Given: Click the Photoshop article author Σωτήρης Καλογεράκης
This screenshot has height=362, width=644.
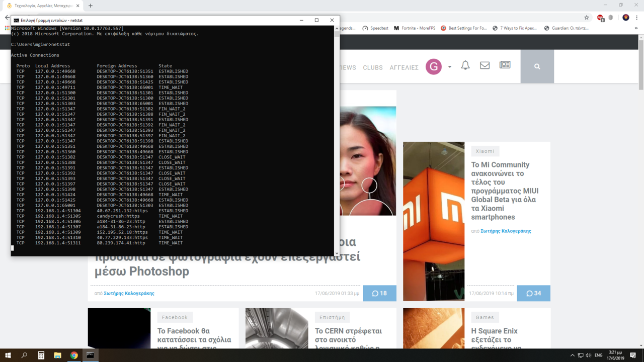Looking at the screenshot, I should 129,293.
